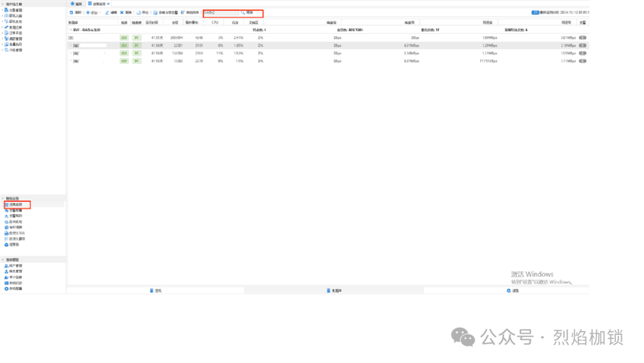Screen dimensions: 644x363
Task: Click the 717.55KBps network value
Action: (x=488, y=61)
